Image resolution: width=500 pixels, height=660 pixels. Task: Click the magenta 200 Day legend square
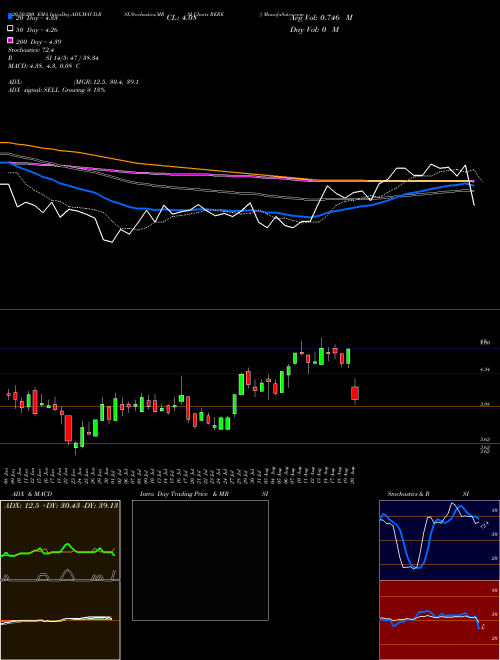10,40
